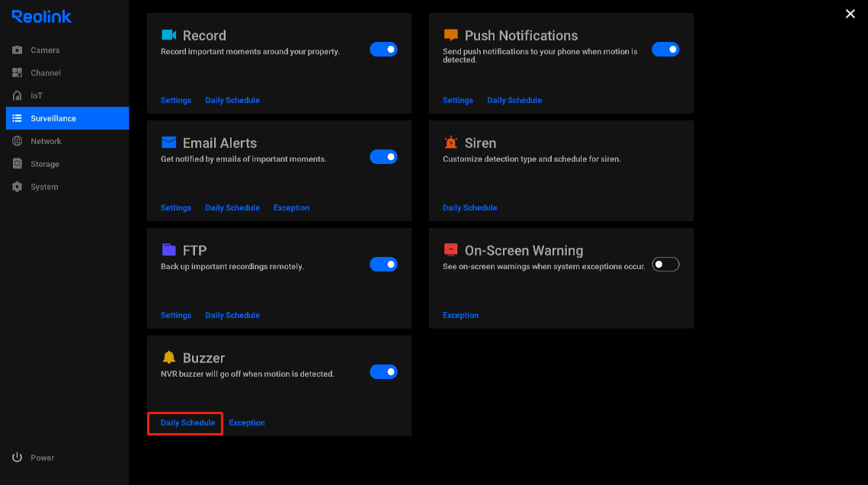868x485 pixels.
Task: Click the On-Screen Warning heading
Action: coord(524,250)
